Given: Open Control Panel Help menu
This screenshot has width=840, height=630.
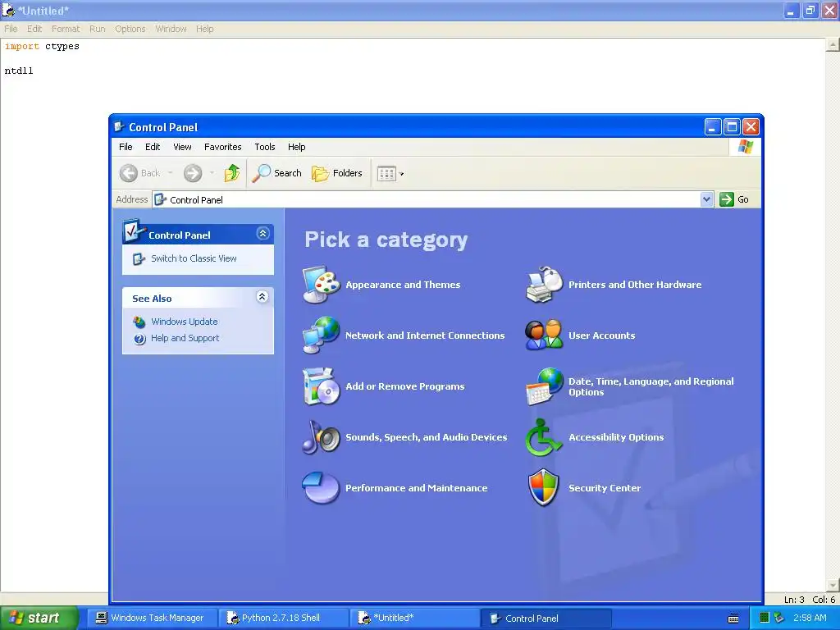Looking at the screenshot, I should point(296,147).
